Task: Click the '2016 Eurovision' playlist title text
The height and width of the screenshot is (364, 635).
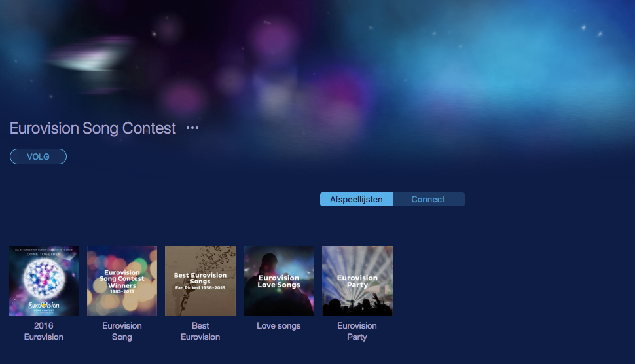Action: tap(44, 331)
